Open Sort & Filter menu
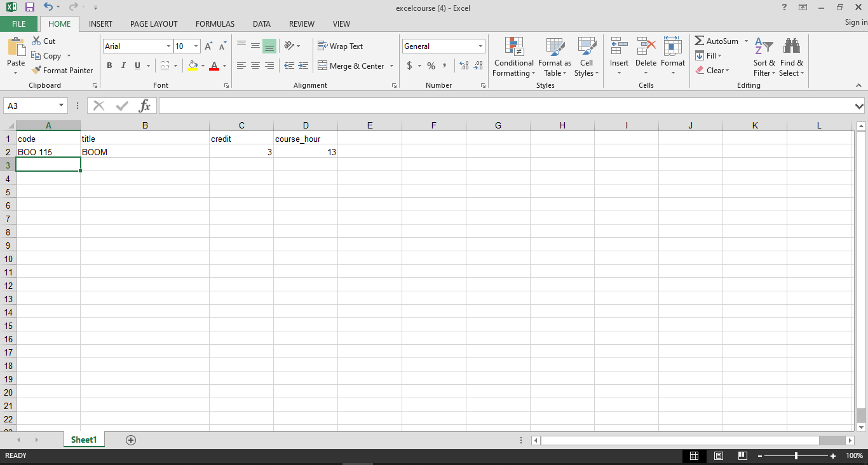 (x=764, y=57)
